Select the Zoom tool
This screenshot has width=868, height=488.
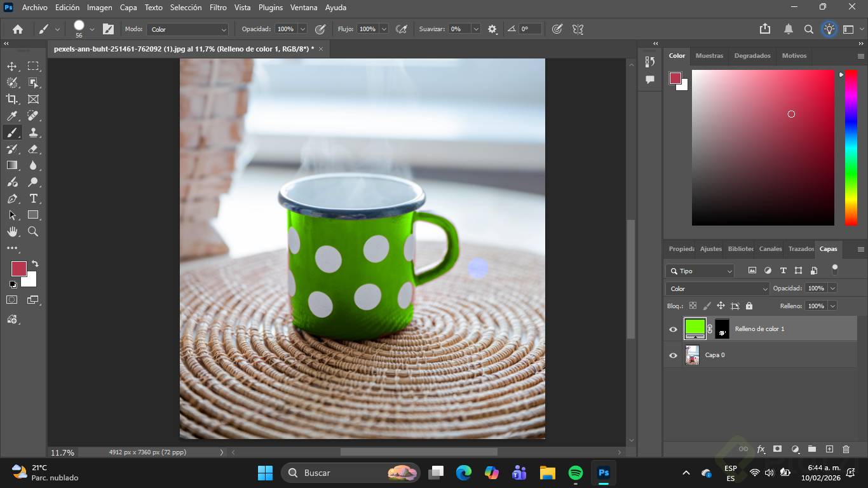click(x=33, y=231)
